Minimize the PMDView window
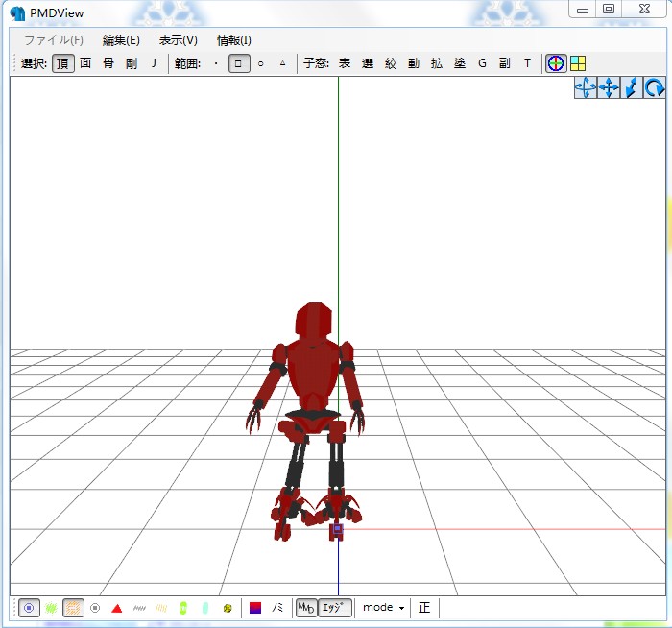Viewport: 672px width, 628px height. tap(583, 10)
